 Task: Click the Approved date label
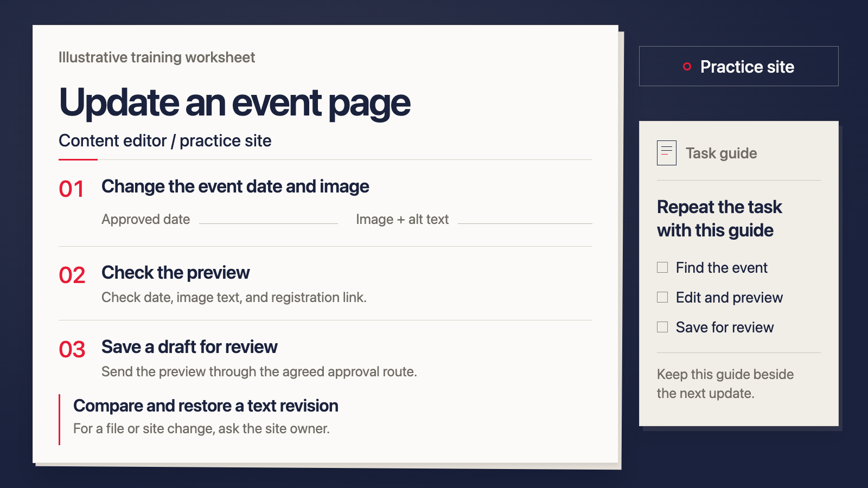click(146, 220)
